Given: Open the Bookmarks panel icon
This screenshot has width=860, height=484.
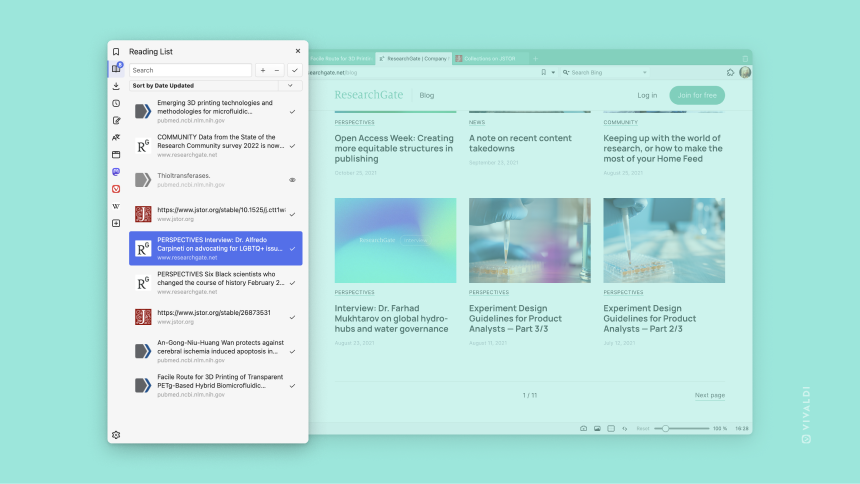Looking at the screenshot, I should [116, 52].
